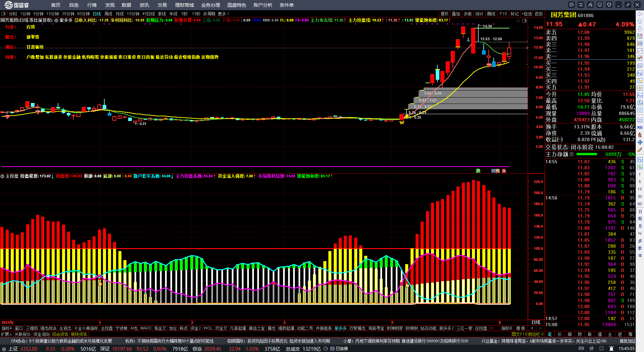
Task: Click the 画线 draw line button
Action: [x=491, y=14]
